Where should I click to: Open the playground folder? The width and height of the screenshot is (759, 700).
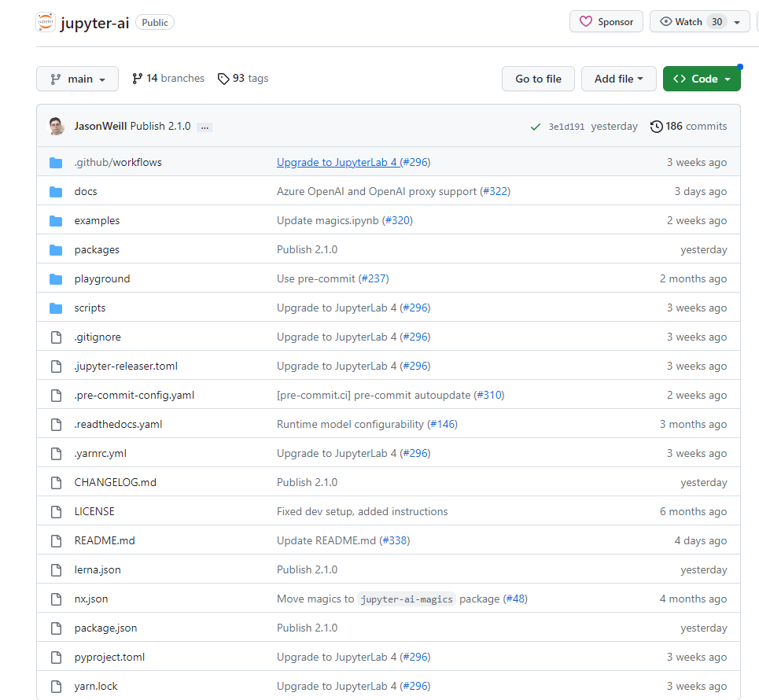tap(102, 279)
